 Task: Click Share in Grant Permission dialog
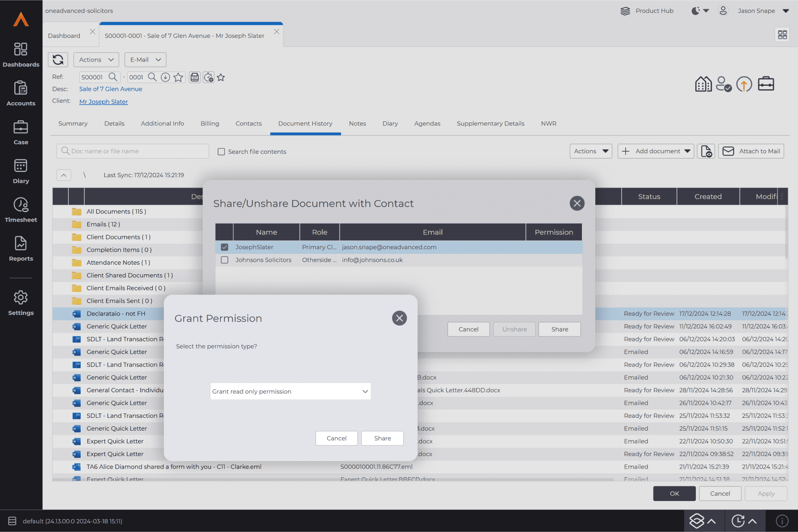click(x=382, y=438)
